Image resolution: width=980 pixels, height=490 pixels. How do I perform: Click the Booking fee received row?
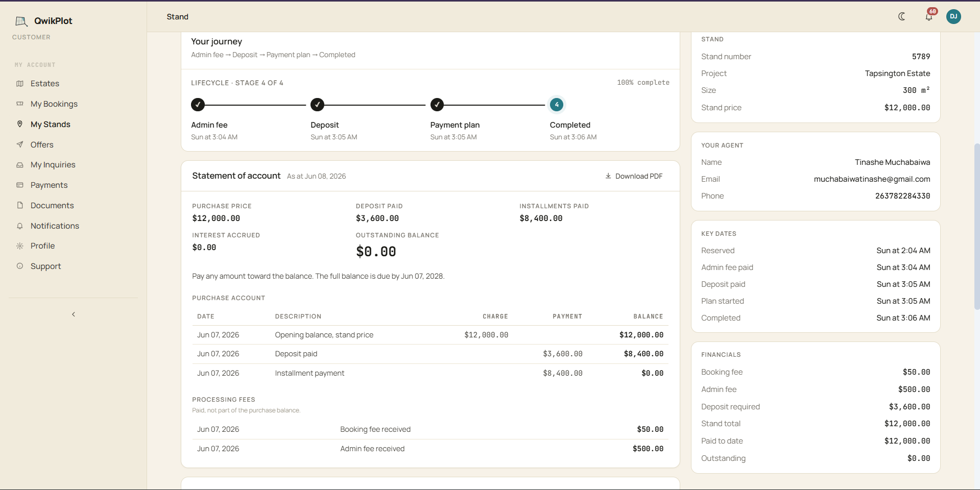(x=430, y=429)
